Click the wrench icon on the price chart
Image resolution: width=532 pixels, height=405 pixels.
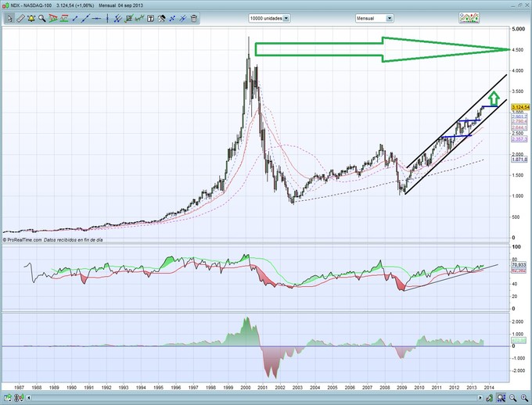pyautogui.click(x=6, y=30)
